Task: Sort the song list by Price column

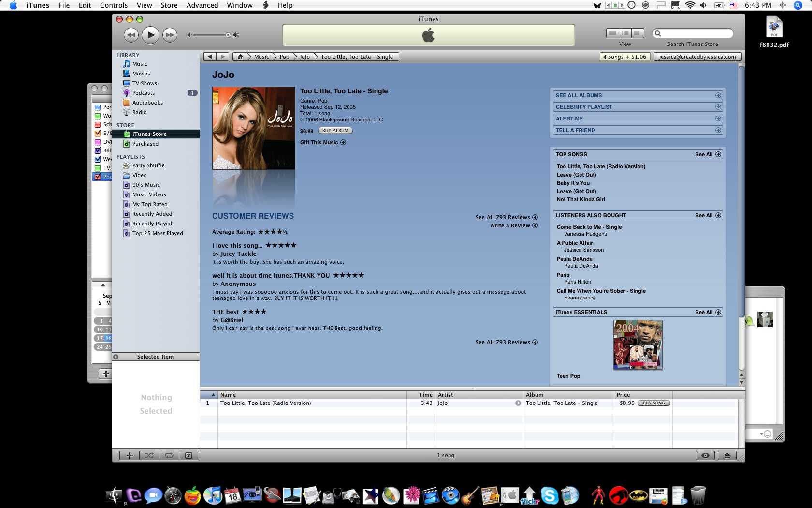Action: pyautogui.click(x=643, y=395)
